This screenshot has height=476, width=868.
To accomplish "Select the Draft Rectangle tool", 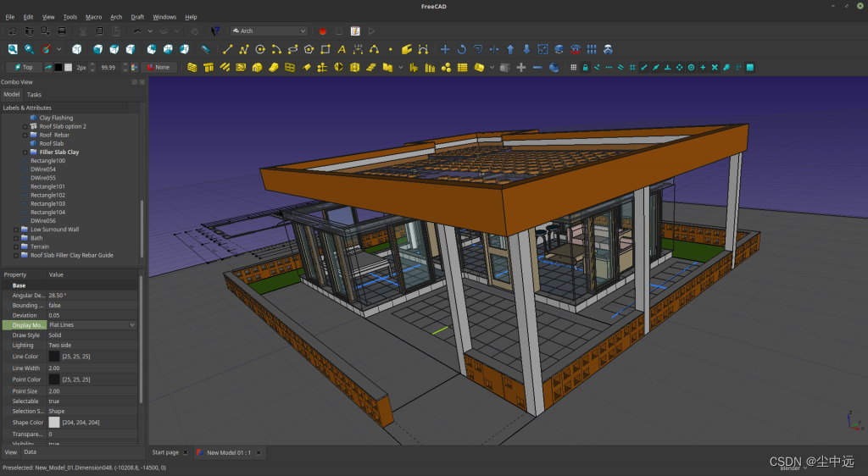I will (325, 49).
